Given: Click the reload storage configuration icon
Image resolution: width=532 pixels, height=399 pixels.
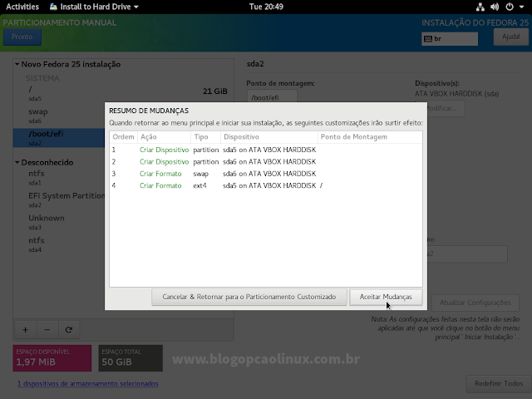Looking at the screenshot, I should (x=69, y=330).
